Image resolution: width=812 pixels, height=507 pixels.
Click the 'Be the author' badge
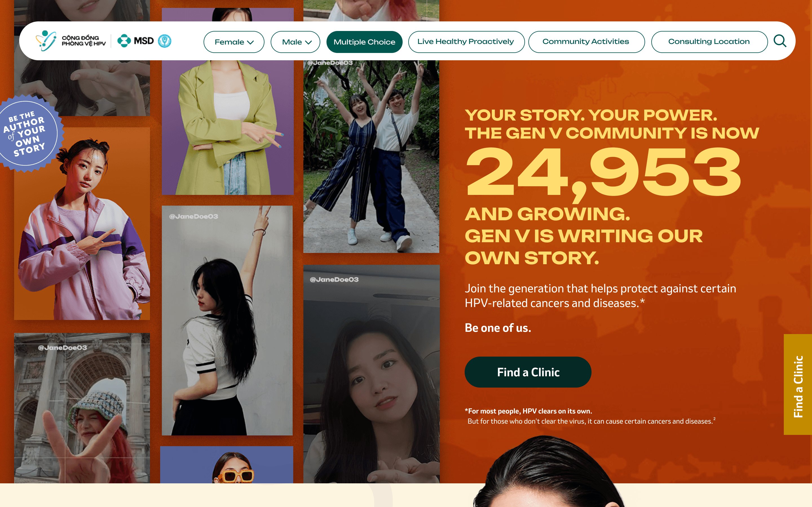28,134
